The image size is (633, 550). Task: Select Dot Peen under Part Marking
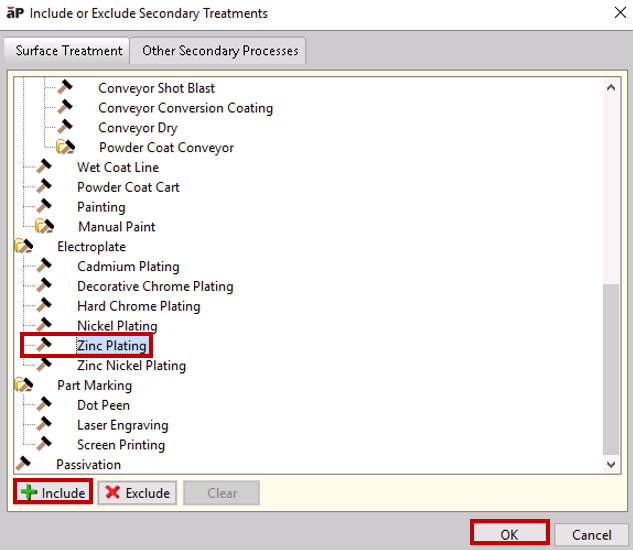[x=103, y=405]
